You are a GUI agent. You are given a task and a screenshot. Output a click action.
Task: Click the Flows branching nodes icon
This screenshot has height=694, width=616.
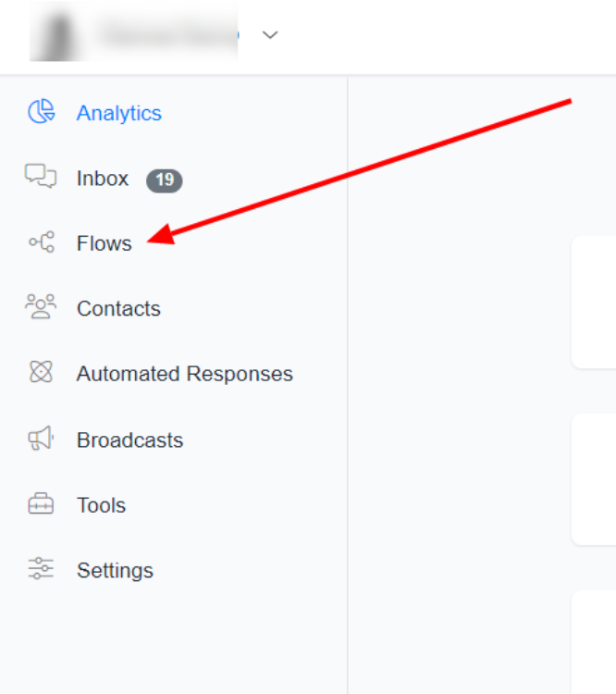[41, 242]
